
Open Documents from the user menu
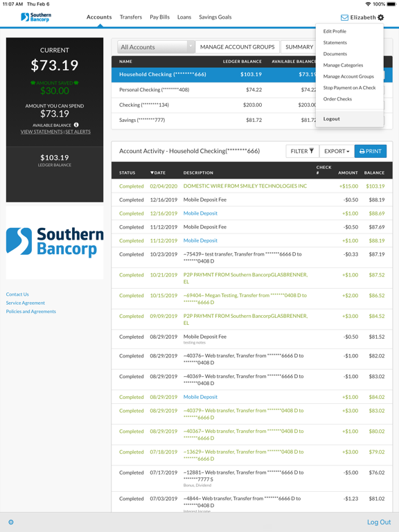point(335,53)
